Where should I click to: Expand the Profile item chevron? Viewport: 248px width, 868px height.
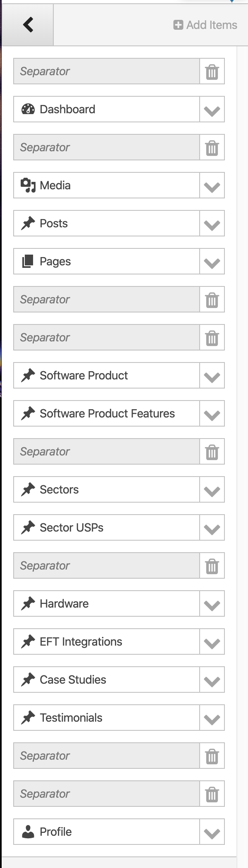tap(212, 832)
